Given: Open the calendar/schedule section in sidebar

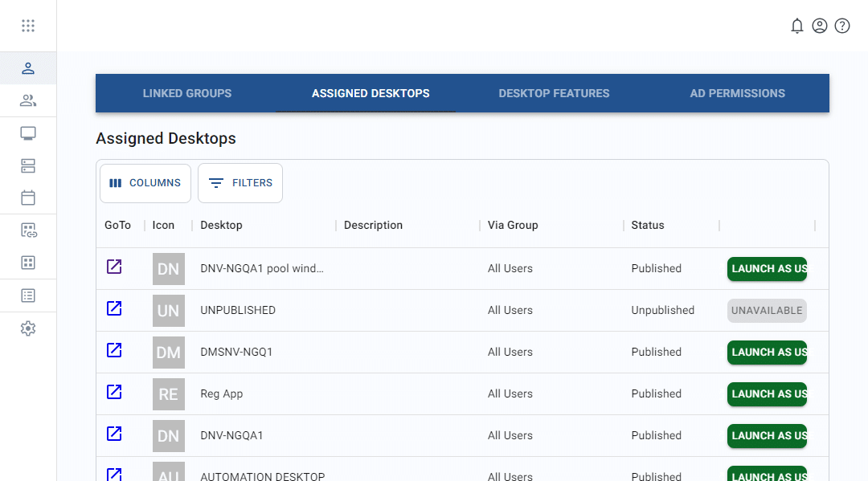Looking at the screenshot, I should 28,198.
